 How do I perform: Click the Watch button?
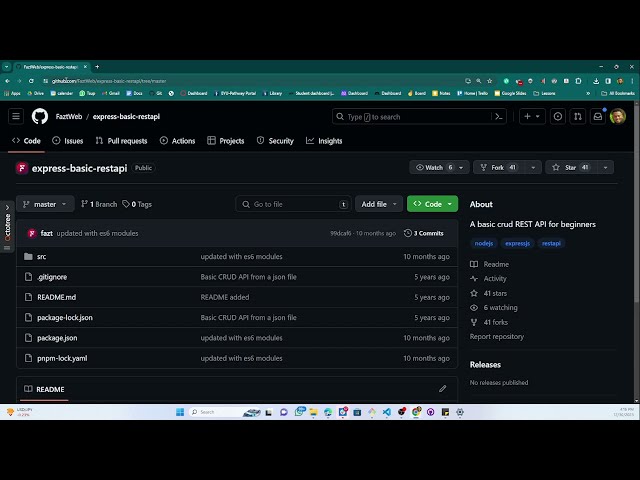pos(433,167)
